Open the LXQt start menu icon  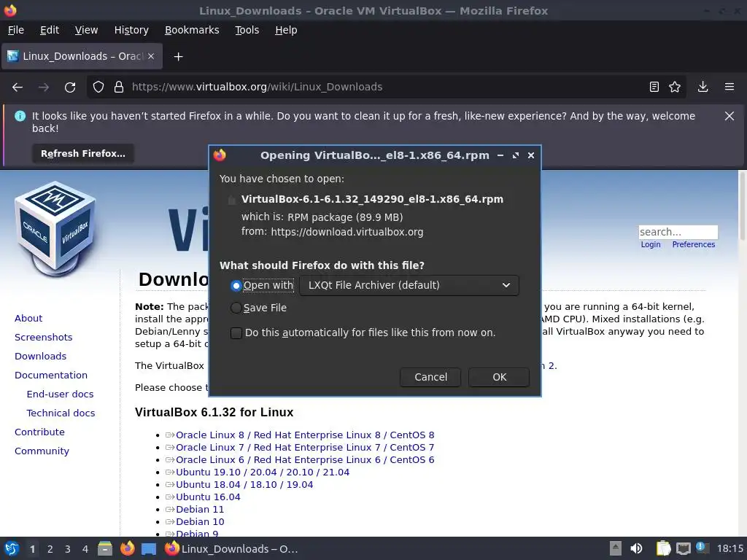click(12, 548)
